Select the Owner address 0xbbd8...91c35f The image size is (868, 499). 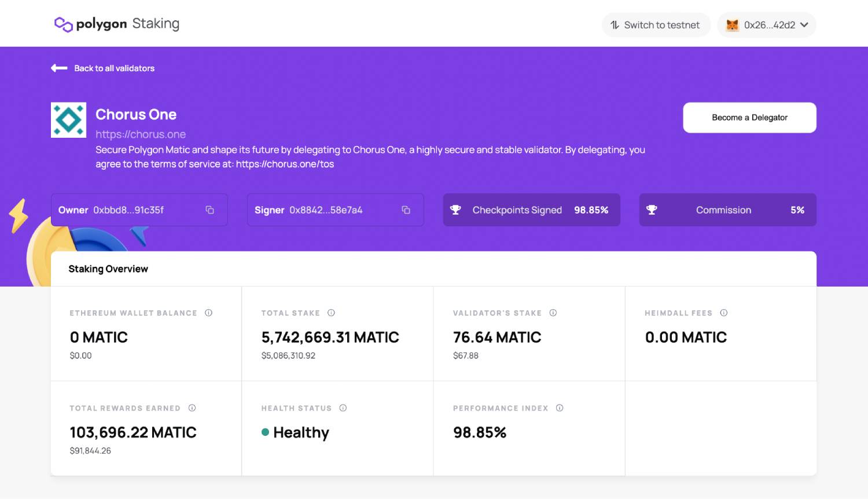pyautogui.click(x=128, y=210)
